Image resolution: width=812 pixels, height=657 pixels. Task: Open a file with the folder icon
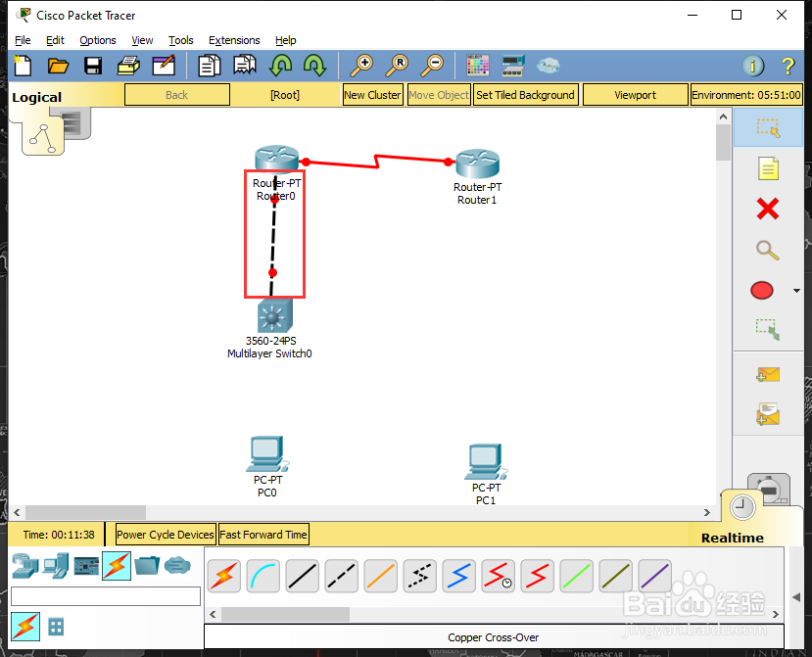click(58, 66)
